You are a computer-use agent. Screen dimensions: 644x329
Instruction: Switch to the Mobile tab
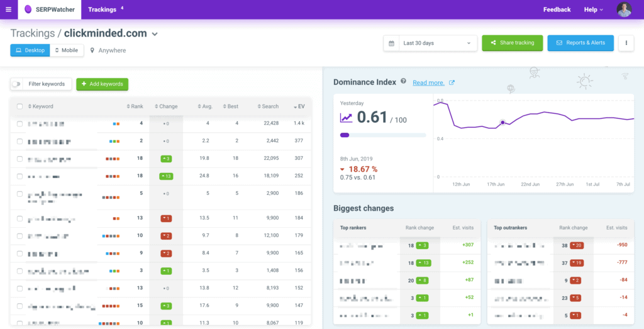(x=67, y=50)
